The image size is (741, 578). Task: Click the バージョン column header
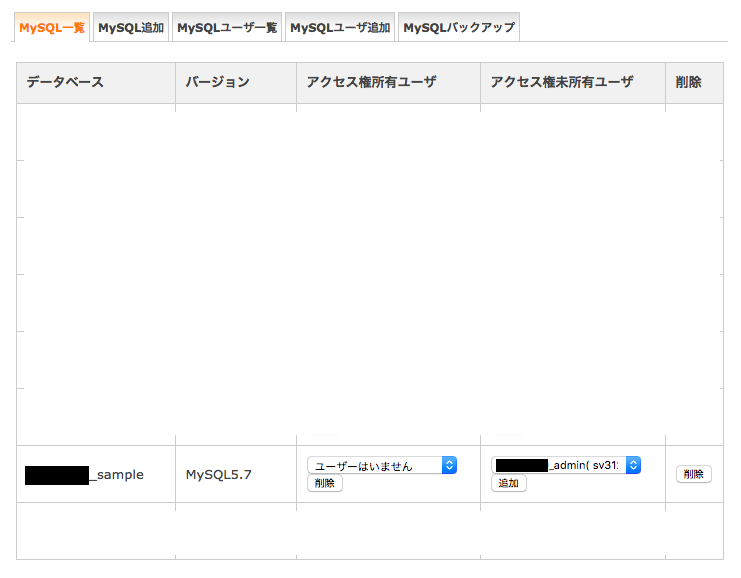pyautogui.click(x=217, y=82)
